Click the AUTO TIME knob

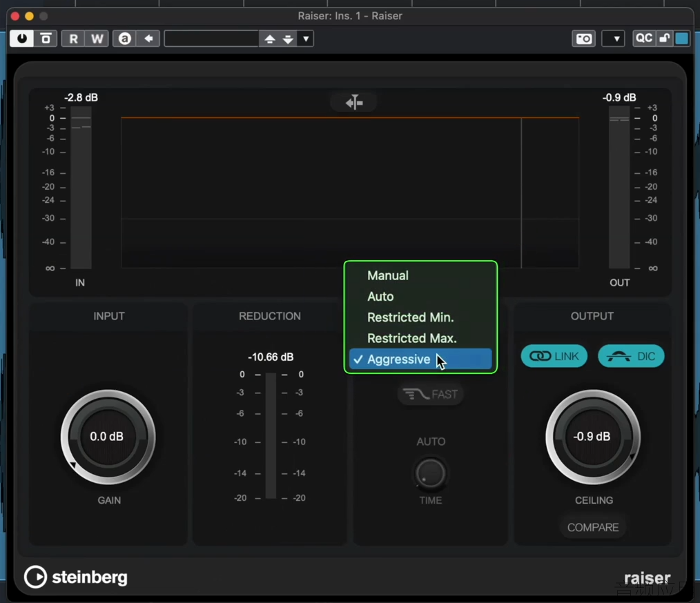point(430,473)
